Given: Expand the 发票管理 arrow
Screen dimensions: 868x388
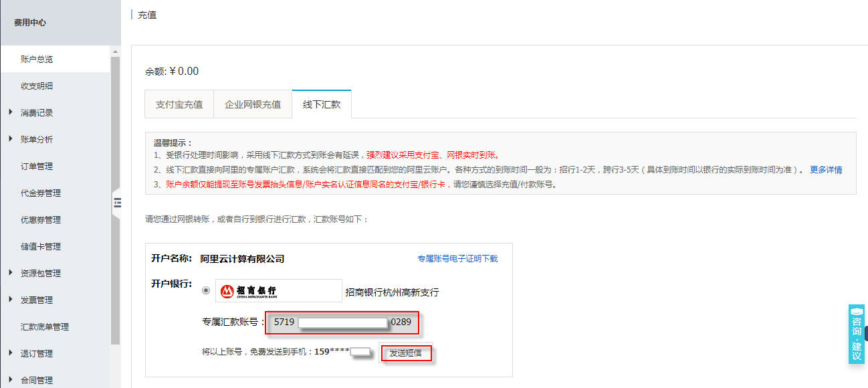Looking at the screenshot, I should tap(11, 299).
